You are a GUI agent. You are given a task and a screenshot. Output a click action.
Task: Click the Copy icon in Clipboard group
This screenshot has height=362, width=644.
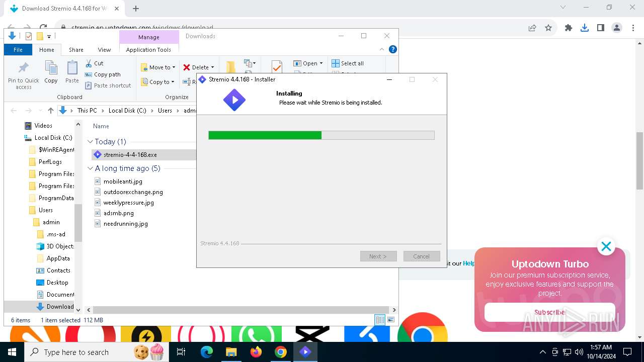(x=51, y=68)
